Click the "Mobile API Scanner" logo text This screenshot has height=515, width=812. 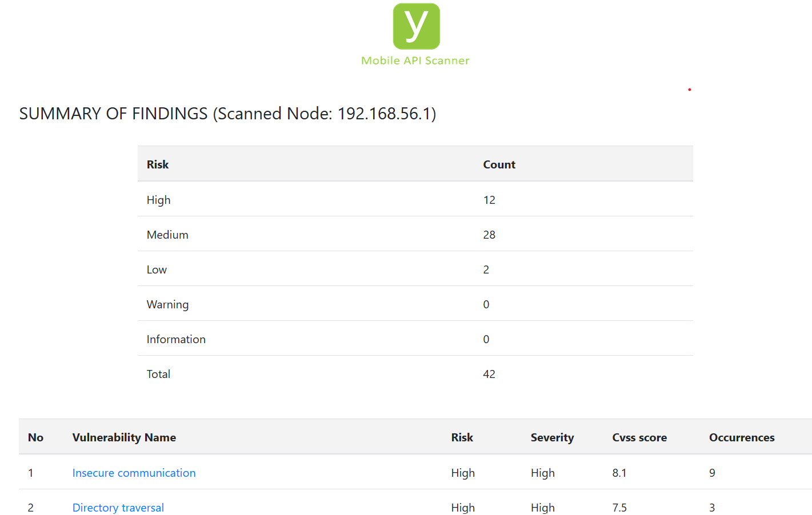pos(415,61)
